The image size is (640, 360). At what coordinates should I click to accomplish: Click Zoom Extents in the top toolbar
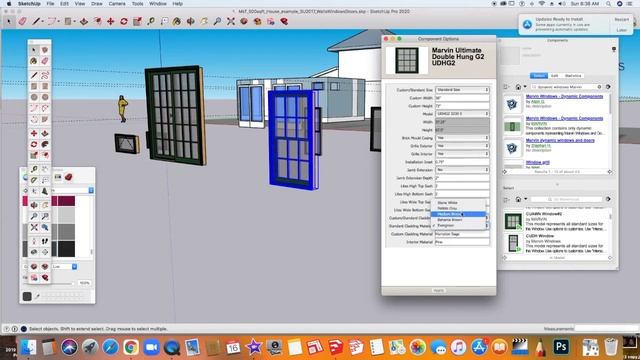coord(231,21)
